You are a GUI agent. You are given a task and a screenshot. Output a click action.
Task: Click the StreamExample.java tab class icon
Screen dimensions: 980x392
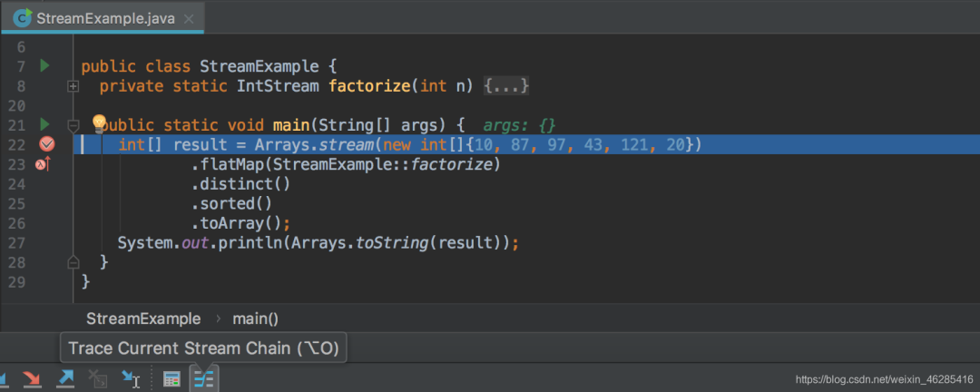pos(23,17)
